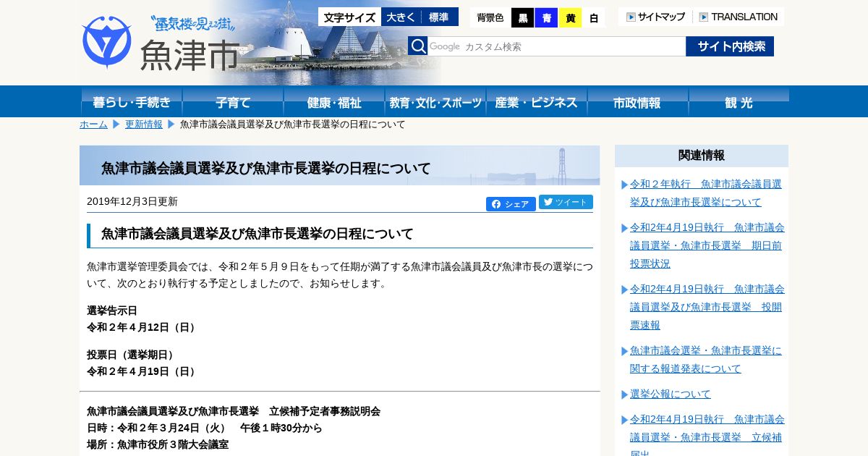Open the 暮らし・手続き menu

point(132,101)
